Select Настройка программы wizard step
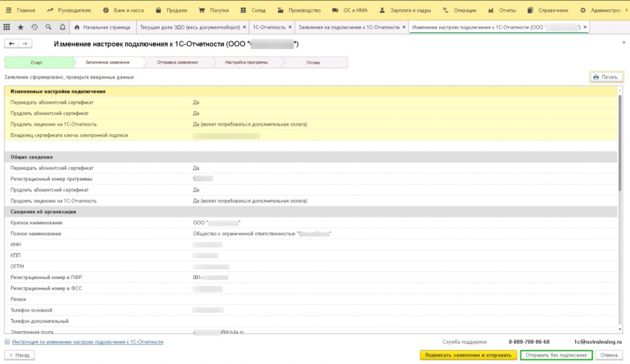The image size is (630, 364). coord(246,62)
